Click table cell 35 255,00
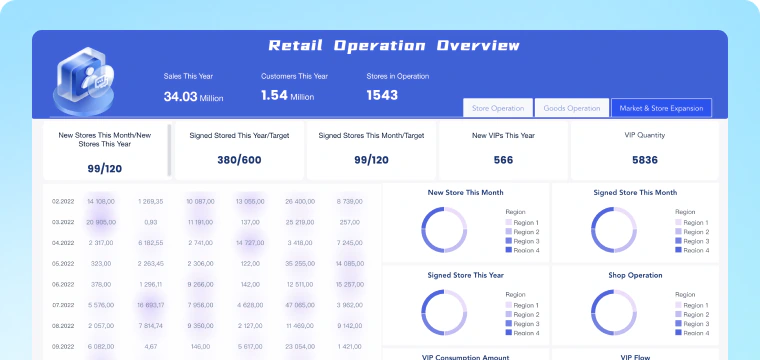This screenshot has height=360, width=760. [300, 264]
